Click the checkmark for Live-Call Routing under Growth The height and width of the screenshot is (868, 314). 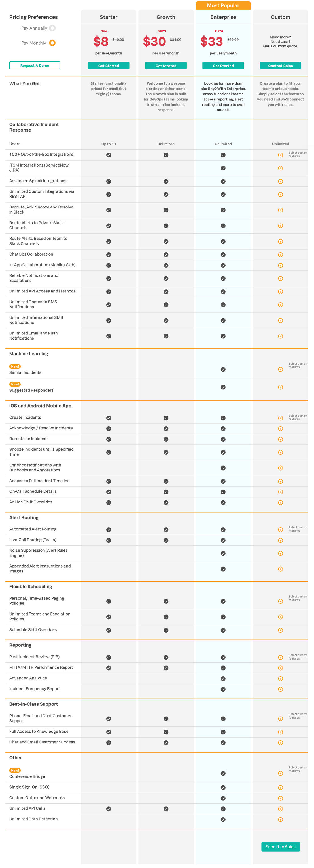(166, 540)
